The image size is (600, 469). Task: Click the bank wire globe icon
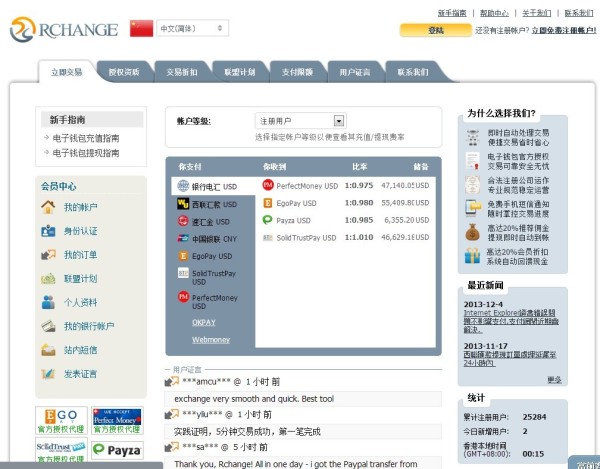coord(183,186)
